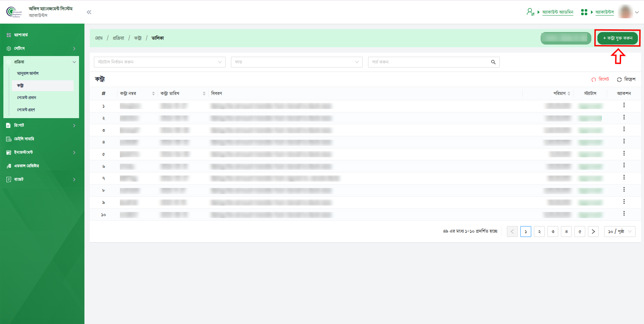This screenshot has height=324, width=644.
Task: Open the ১০ / পৃষ্ঠা page size dropdown
Action: 620,232
